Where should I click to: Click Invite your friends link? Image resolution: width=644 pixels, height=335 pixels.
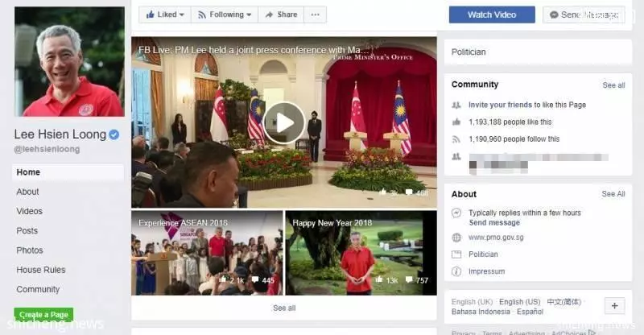pos(500,105)
